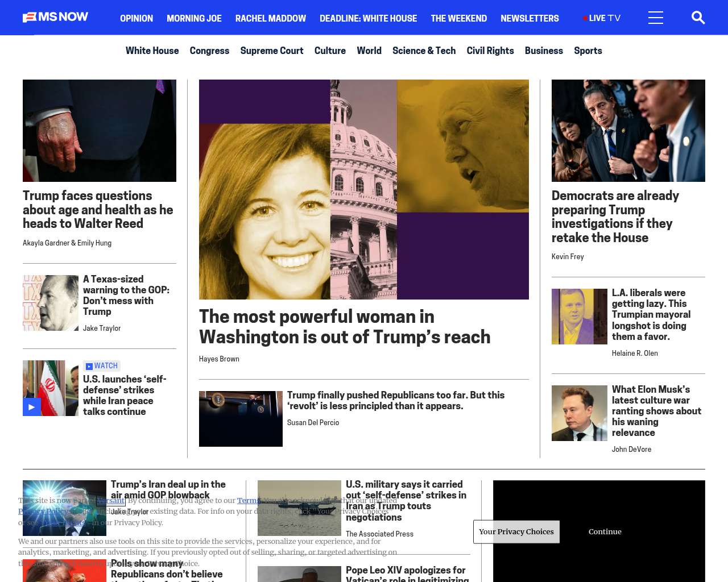Screen dimensions: 728x582
Task: Click the Your Privacy Choices button
Action: 516,532
